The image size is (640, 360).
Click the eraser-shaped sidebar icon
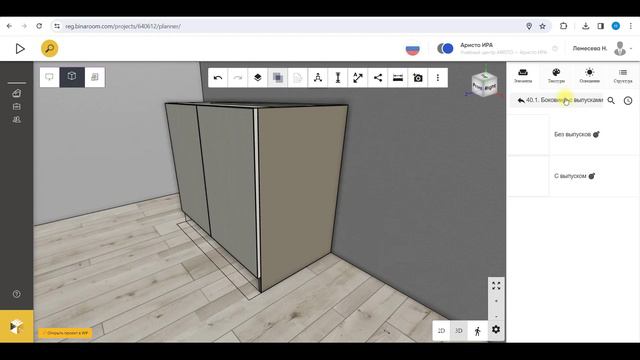17,93
